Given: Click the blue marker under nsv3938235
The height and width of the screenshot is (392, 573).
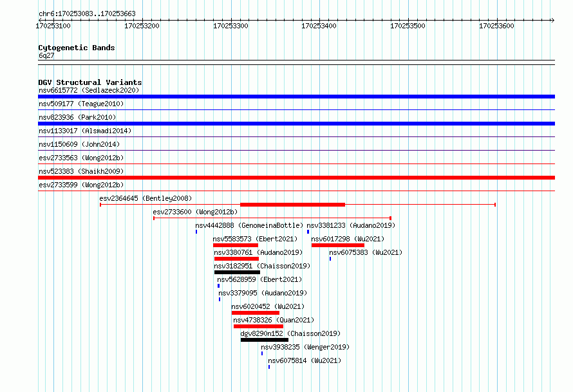Looking at the screenshot, I should tap(262, 353).
